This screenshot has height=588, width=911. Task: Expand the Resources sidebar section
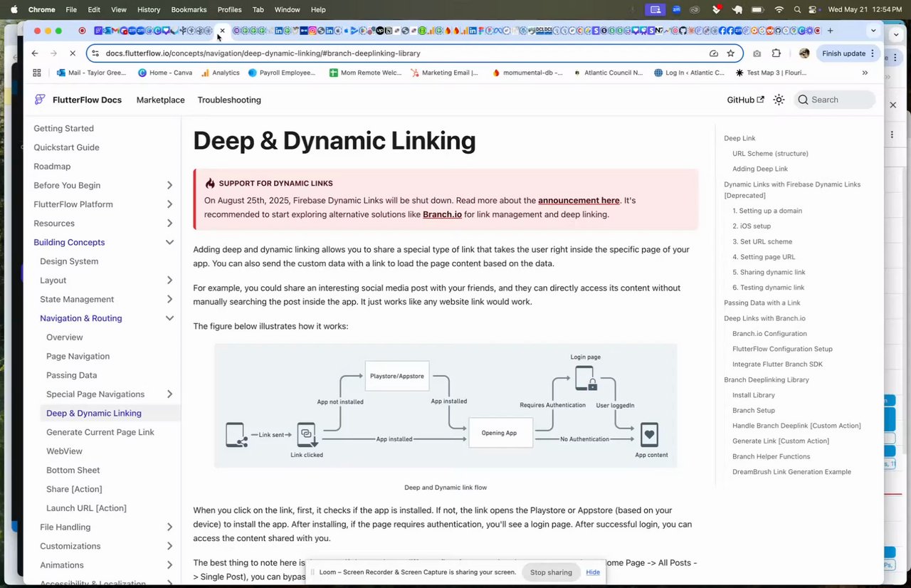[169, 224]
